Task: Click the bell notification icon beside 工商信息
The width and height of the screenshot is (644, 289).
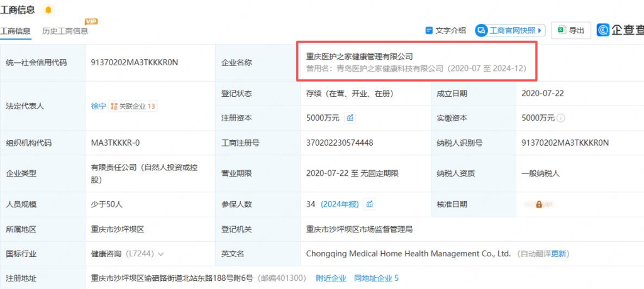Action: 48,9
